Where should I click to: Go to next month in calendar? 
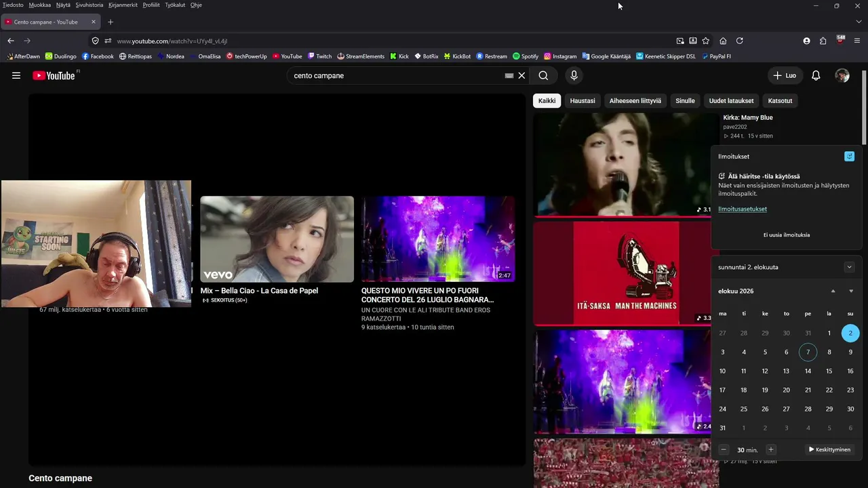pyautogui.click(x=851, y=291)
